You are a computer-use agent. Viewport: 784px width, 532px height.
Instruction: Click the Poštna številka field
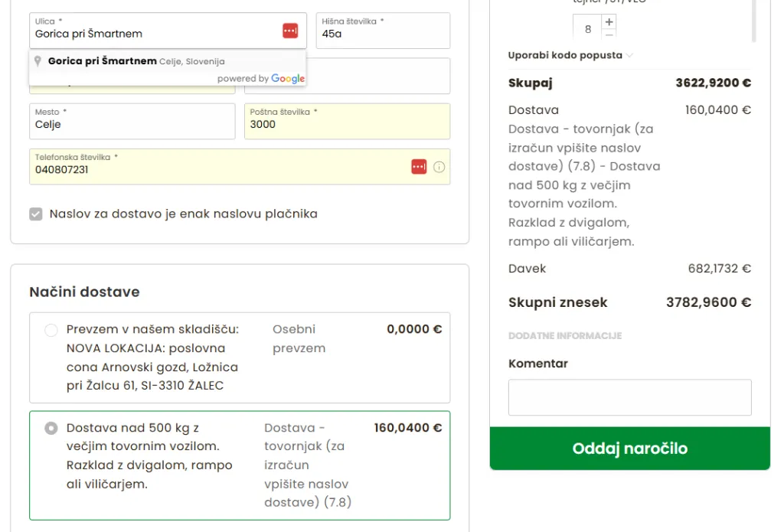coord(347,124)
